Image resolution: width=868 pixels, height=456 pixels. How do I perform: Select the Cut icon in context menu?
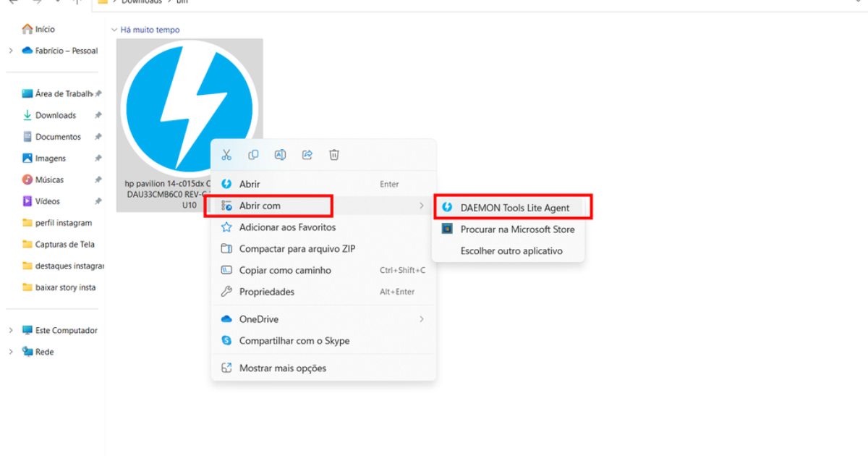(x=226, y=154)
